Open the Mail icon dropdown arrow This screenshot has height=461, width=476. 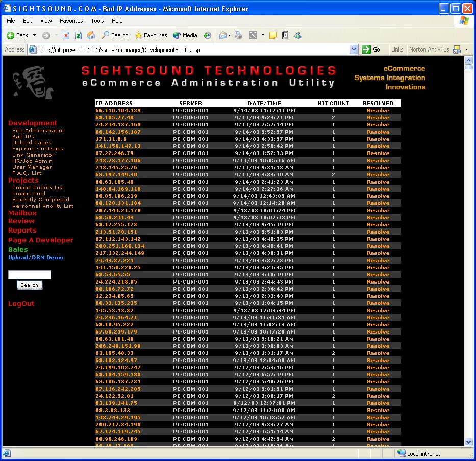[x=230, y=36]
